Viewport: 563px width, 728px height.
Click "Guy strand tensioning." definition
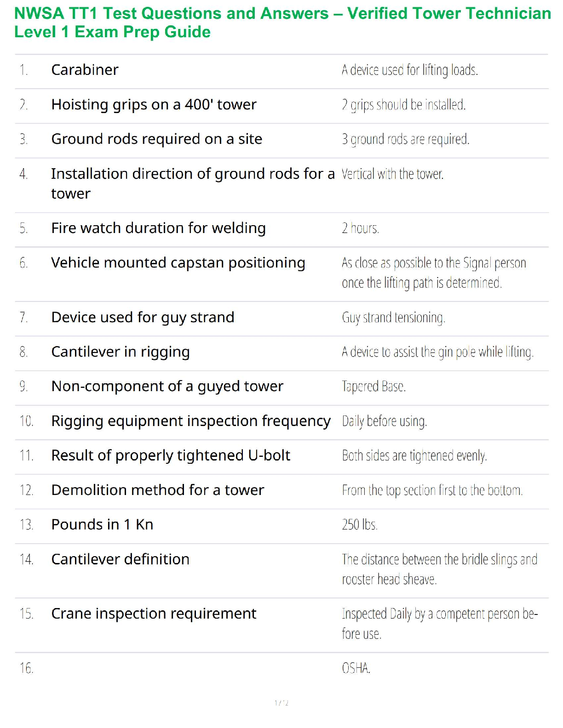tap(393, 318)
